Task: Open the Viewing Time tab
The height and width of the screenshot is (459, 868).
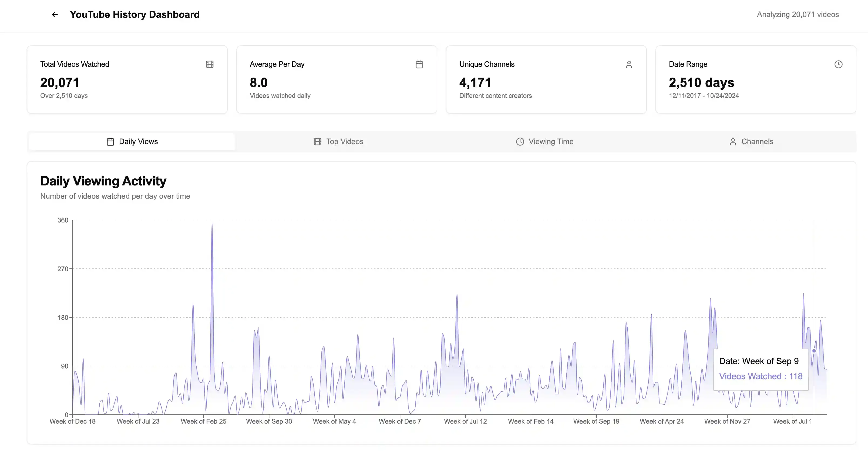Action: pyautogui.click(x=545, y=142)
